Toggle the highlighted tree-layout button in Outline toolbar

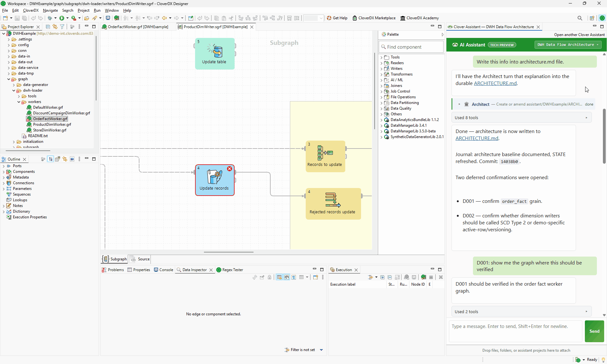(x=51, y=159)
